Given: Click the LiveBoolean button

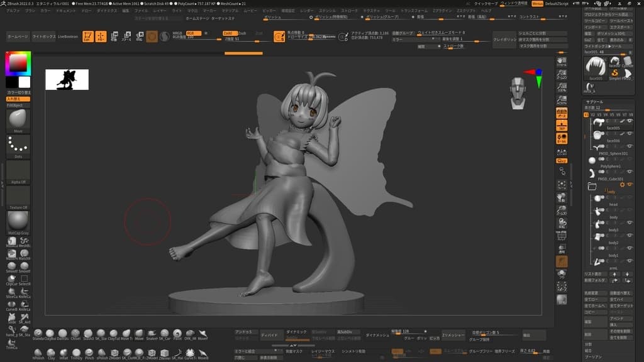Looking at the screenshot, I should click(68, 36).
